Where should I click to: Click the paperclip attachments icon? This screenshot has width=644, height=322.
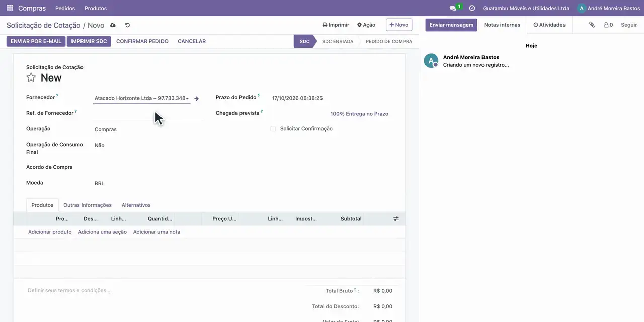[592, 25]
